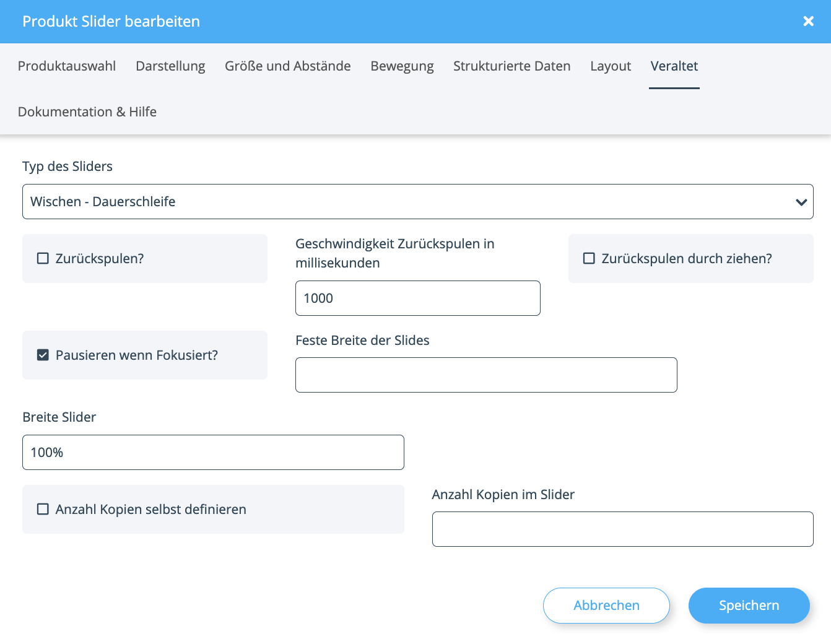This screenshot has width=831, height=644.
Task: Cancel with the Abbrechen button
Action: point(606,606)
